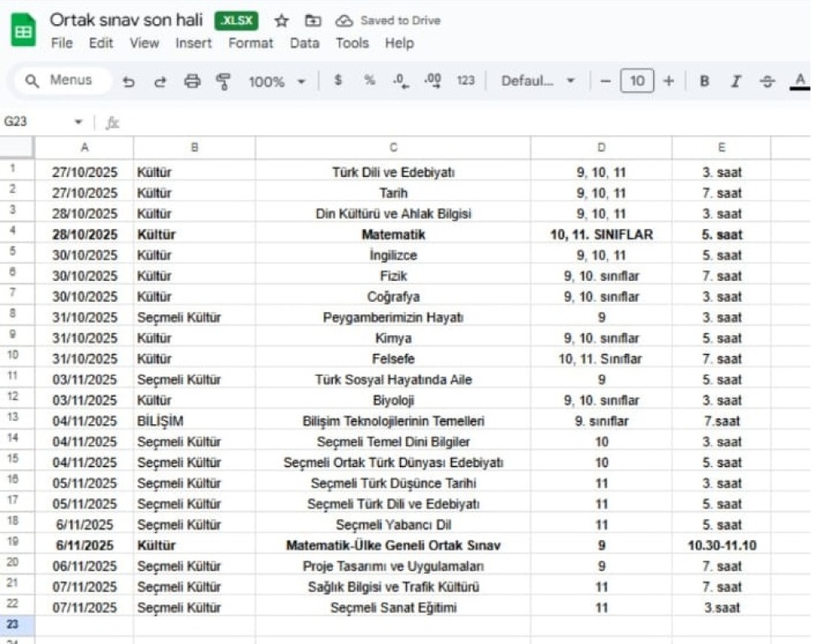The width and height of the screenshot is (815, 644).
Task: Print the spreadsheet using printer icon
Action: coord(192,81)
